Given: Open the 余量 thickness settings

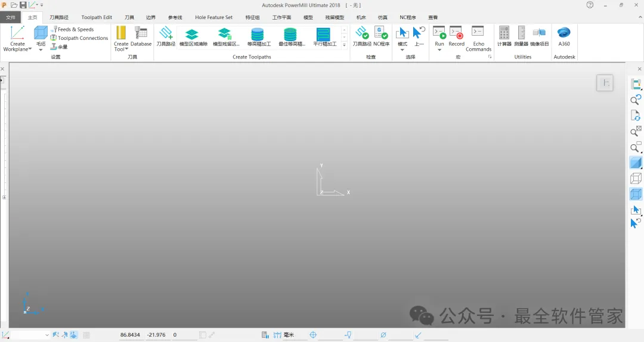Looking at the screenshot, I should click(59, 47).
